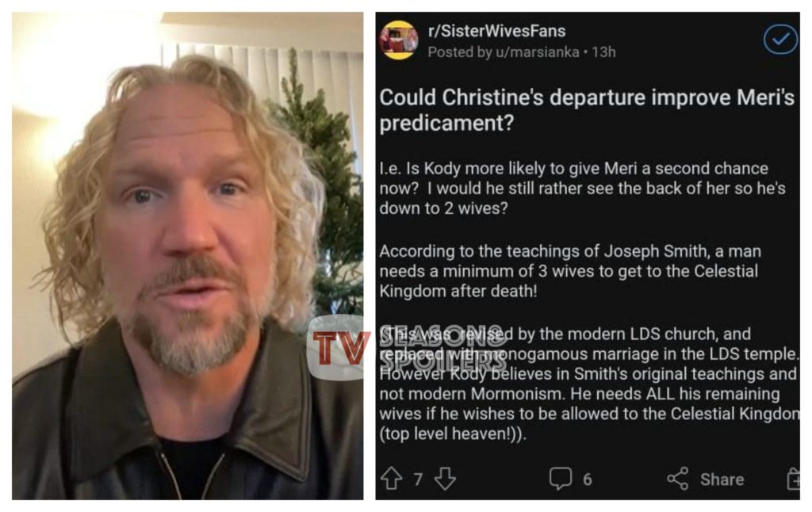Select the paragraph mentioning Joseph Smith teachings
The image size is (812, 512).
tap(570, 271)
